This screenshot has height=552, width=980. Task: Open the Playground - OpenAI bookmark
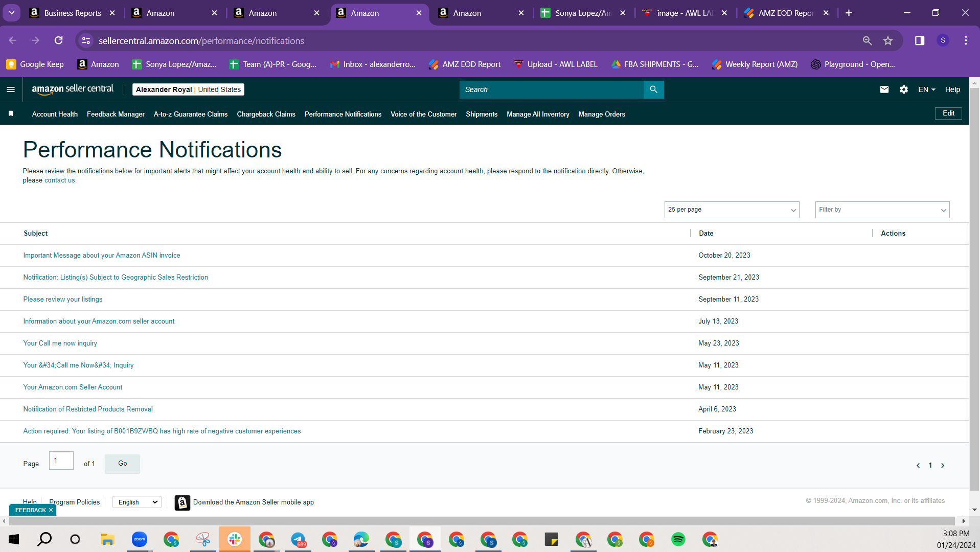pyautogui.click(x=853, y=64)
